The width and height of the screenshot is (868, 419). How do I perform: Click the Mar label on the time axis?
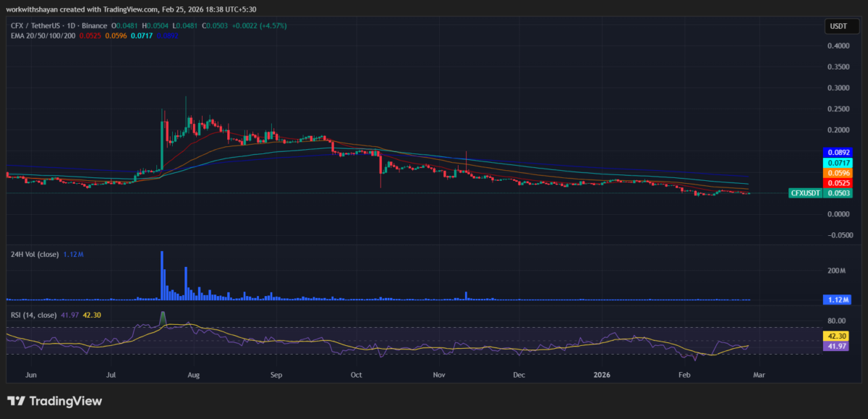pyautogui.click(x=758, y=375)
